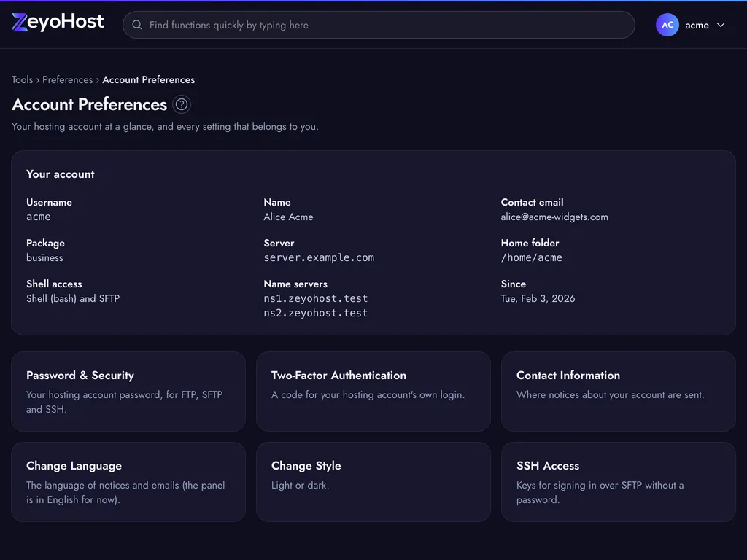
Task: Click the page subtitle about hosting account
Action: click(165, 127)
